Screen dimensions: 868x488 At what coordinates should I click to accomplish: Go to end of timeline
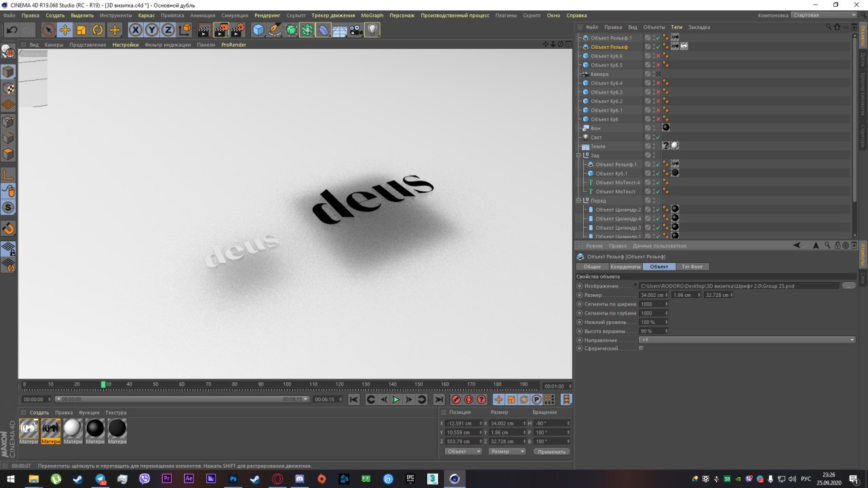pyautogui.click(x=439, y=400)
